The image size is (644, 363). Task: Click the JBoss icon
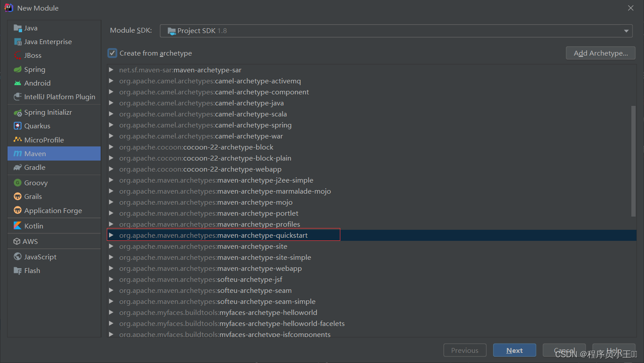(18, 56)
